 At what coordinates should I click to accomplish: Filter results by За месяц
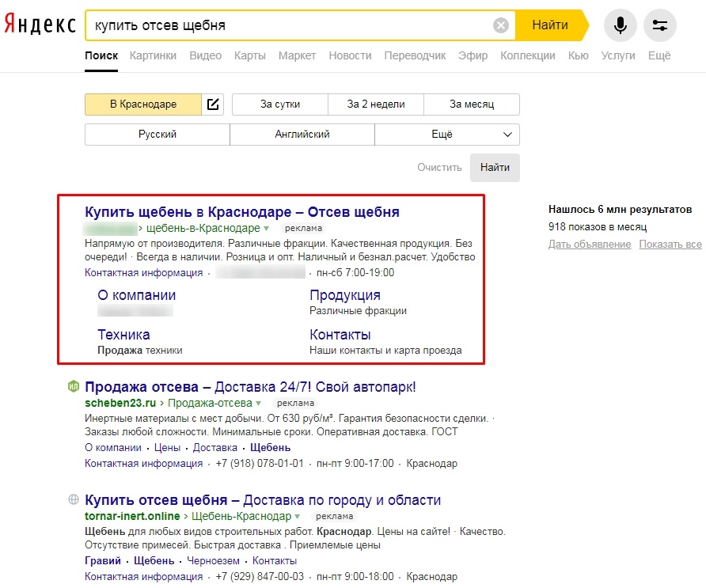pos(472,104)
